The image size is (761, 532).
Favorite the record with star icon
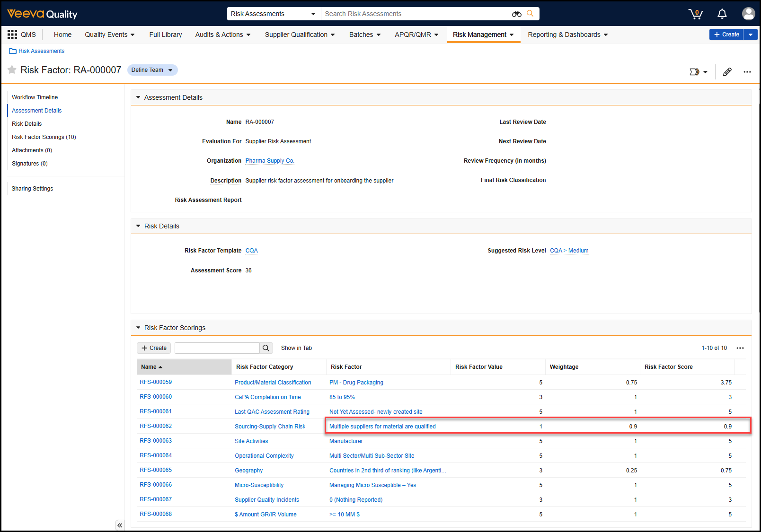click(12, 70)
